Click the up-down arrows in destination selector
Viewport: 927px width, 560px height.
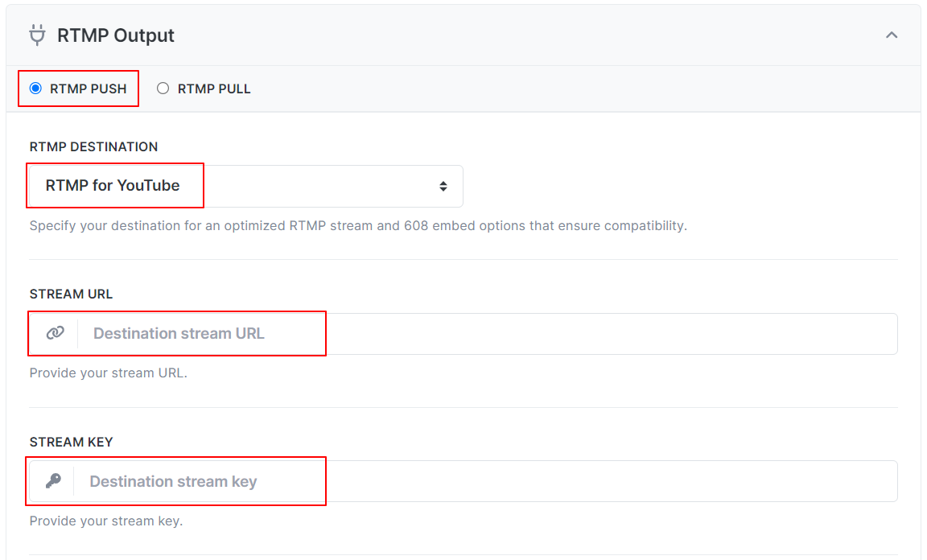coord(443,187)
